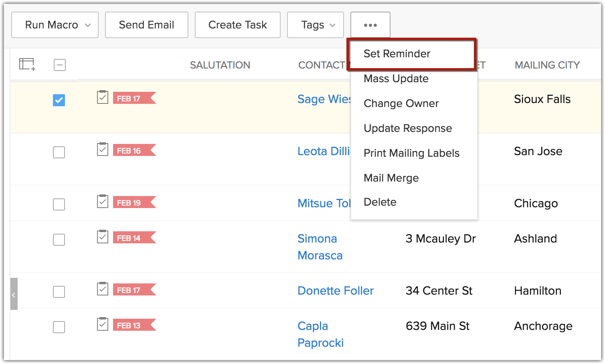This screenshot has height=364, width=605.
Task: Open Sage Wies contact link
Action: click(x=324, y=99)
